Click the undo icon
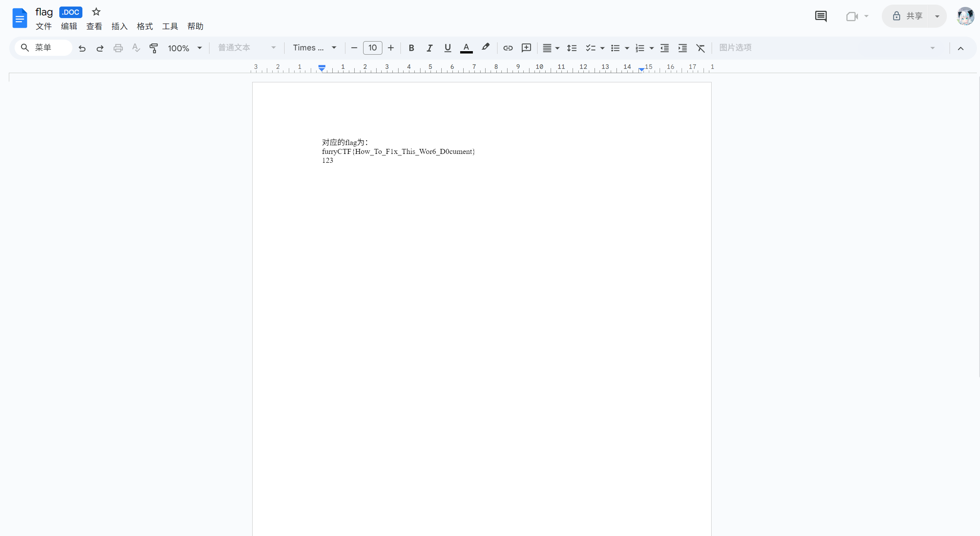The width and height of the screenshot is (980, 536). pos(82,48)
